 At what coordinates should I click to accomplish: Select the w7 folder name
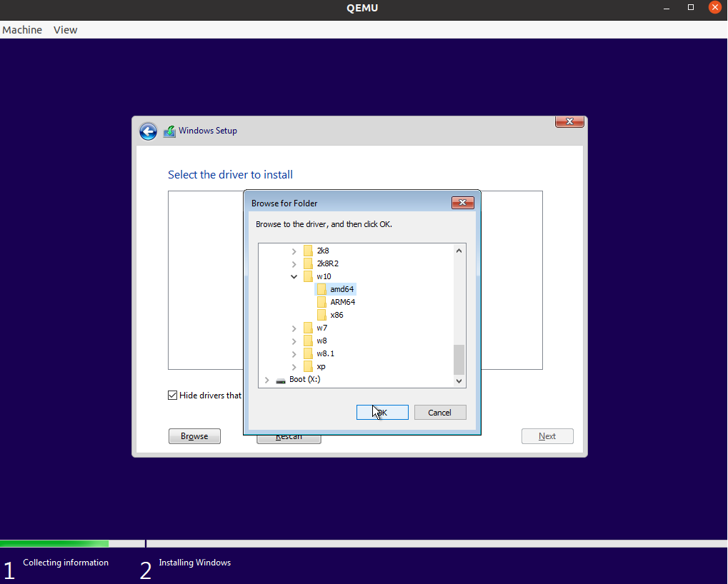(x=321, y=328)
